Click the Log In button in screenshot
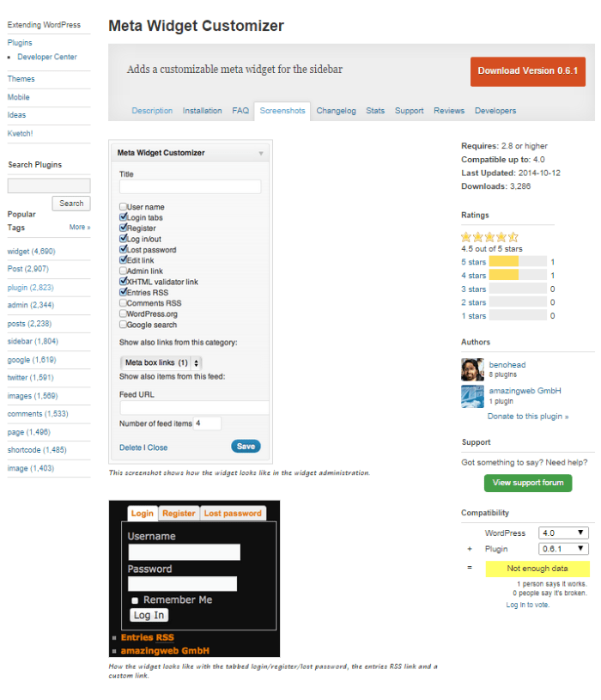Screen dimensions: 601x700 pos(149,615)
